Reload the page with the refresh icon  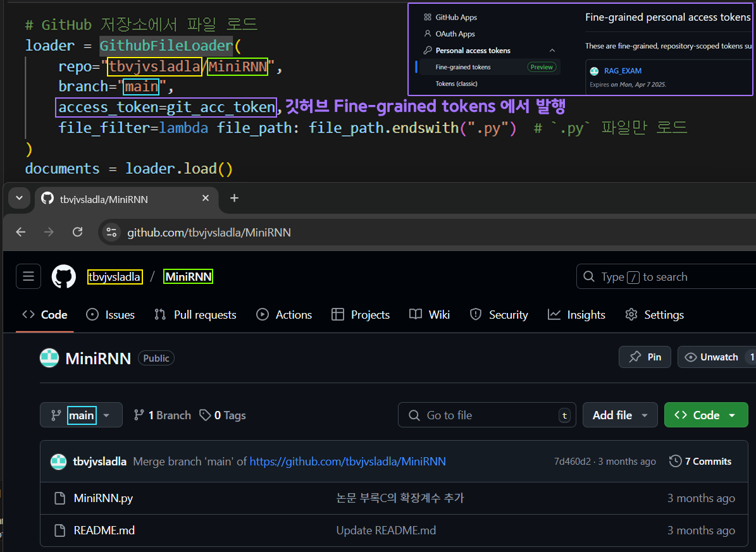point(78,232)
